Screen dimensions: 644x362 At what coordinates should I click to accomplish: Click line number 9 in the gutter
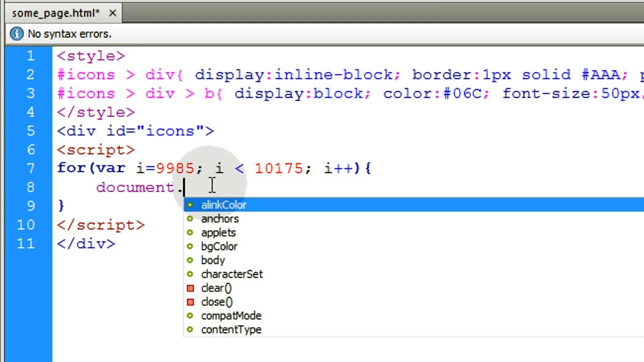tap(31, 206)
